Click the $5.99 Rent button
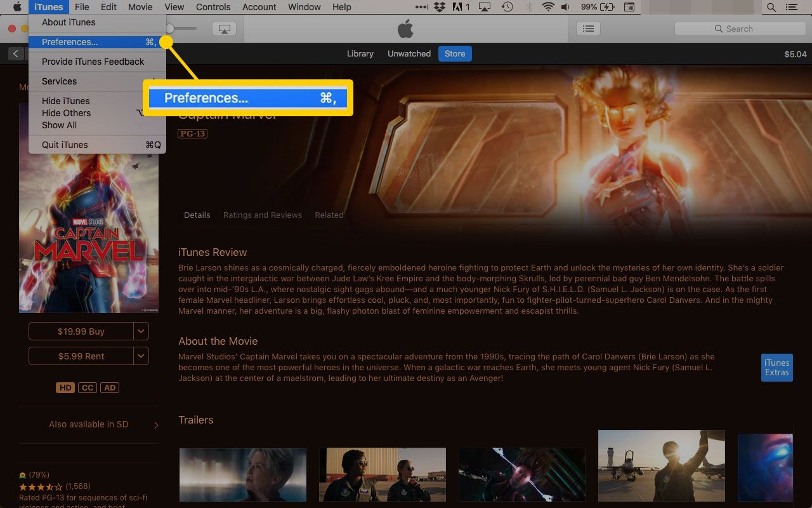Image resolution: width=812 pixels, height=508 pixels. pyautogui.click(x=81, y=356)
